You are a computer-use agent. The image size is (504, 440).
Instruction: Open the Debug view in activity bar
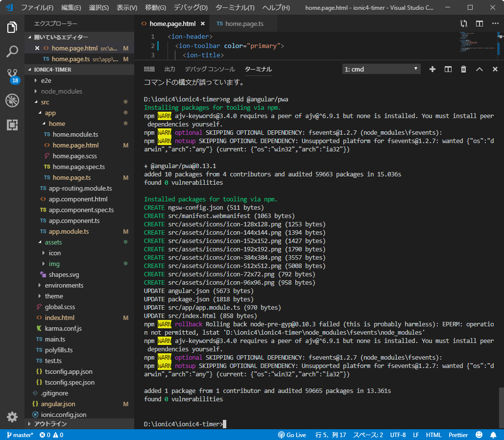coord(12,100)
